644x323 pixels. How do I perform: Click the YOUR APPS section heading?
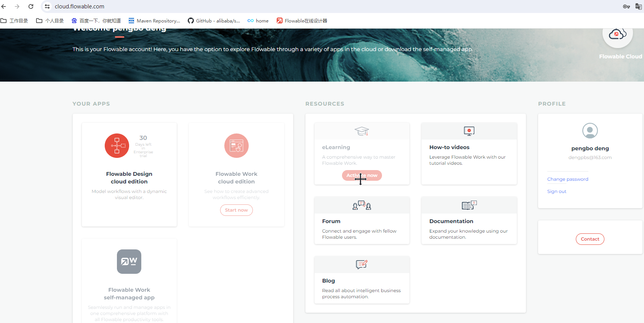tap(91, 104)
